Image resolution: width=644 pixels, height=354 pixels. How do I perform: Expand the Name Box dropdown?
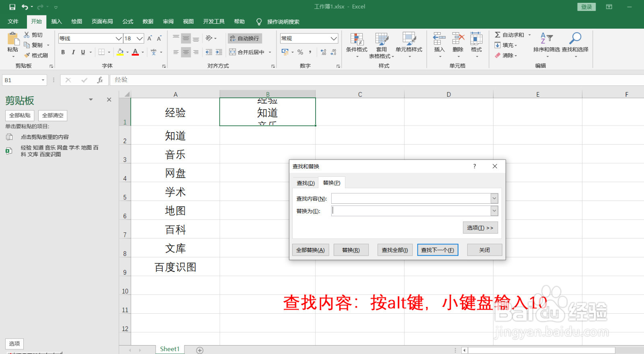pyautogui.click(x=43, y=80)
